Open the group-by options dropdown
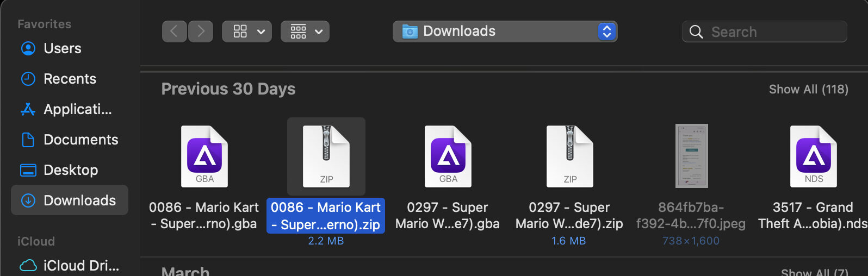The image size is (868, 276). pyautogui.click(x=305, y=32)
